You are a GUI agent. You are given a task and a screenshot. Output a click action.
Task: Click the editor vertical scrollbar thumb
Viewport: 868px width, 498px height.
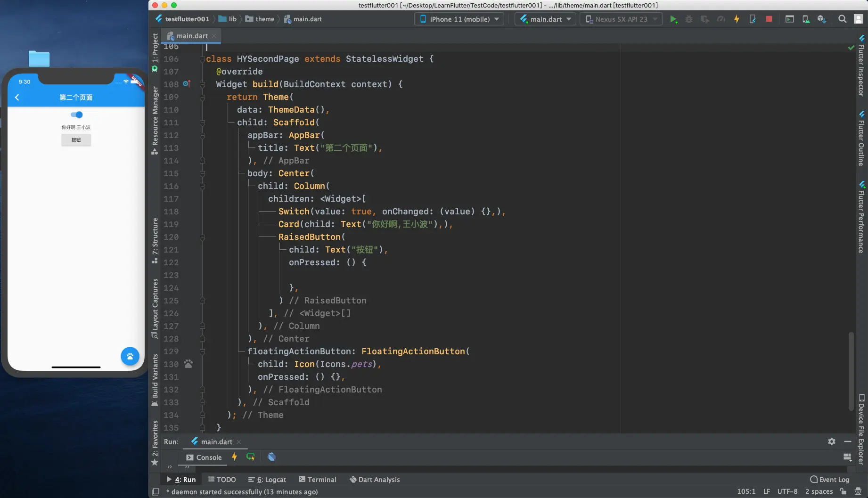coord(851,370)
